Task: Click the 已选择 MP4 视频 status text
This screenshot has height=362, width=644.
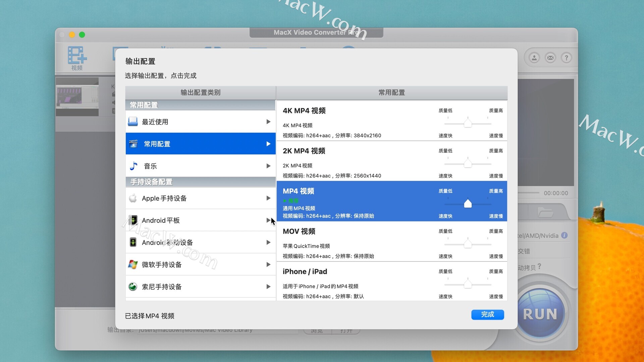Action: (150, 316)
